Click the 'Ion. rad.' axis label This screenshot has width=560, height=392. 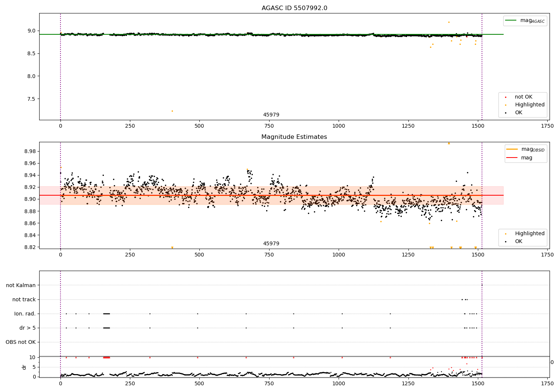[x=25, y=314]
